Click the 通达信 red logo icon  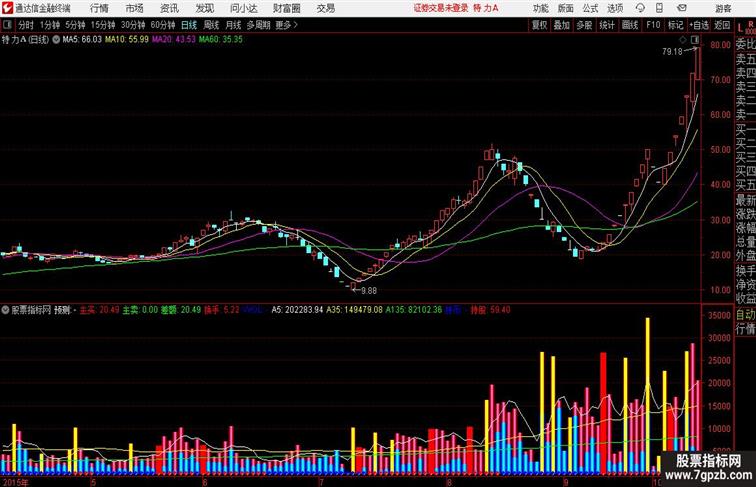(x=7, y=8)
